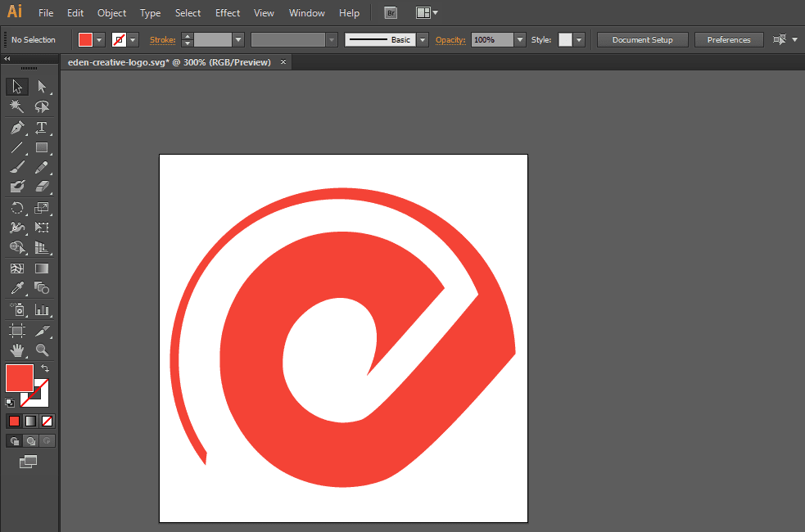Viewport: 805px width, 532px height.
Task: Pick the Shape Builder tool
Action: [x=17, y=247]
